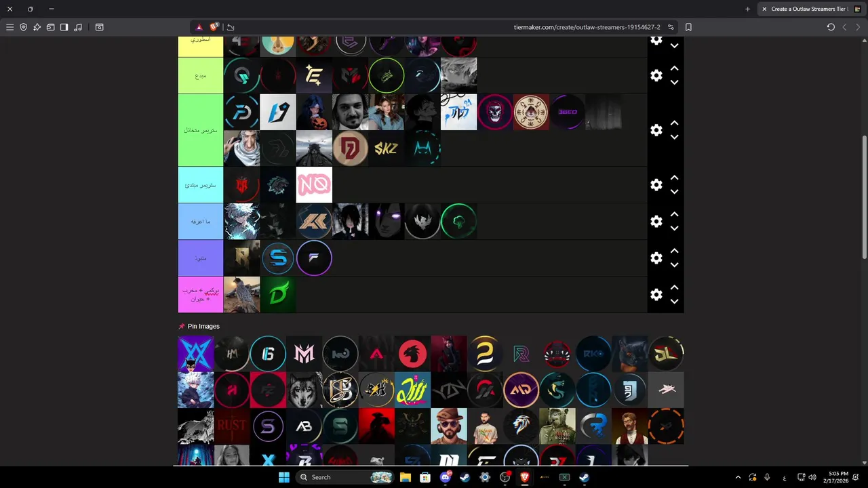Open a new tab with the plus button
This screenshot has width=868, height=488.
[x=747, y=9]
